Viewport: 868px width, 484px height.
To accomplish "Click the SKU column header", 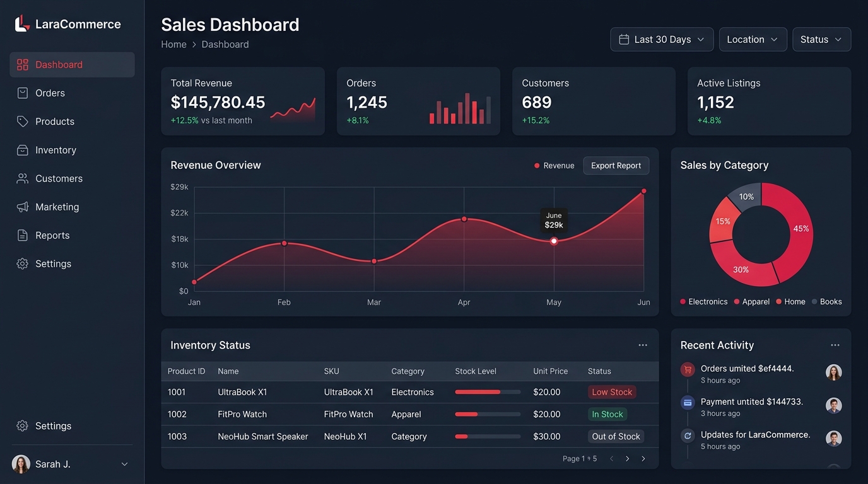I will pos(332,371).
